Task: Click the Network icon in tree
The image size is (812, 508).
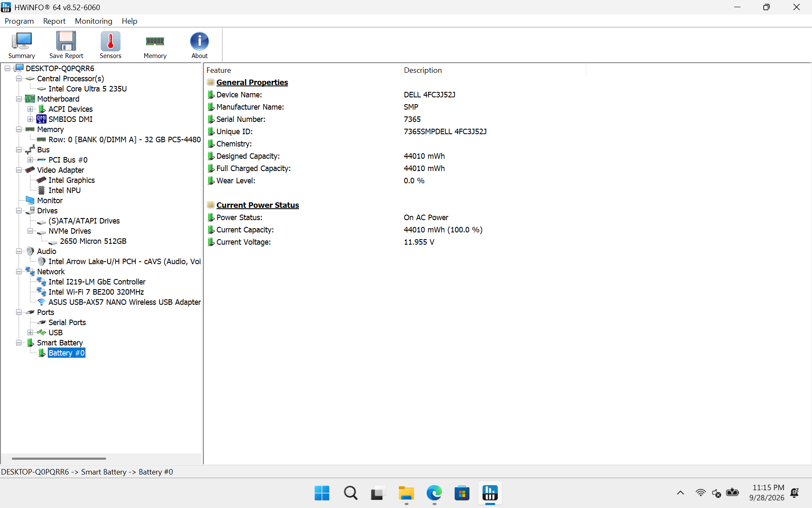Action: point(30,271)
